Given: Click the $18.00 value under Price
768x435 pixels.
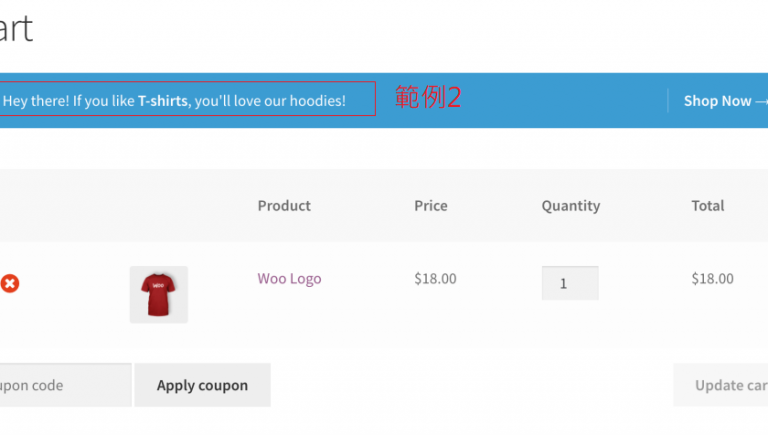Looking at the screenshot, I should point(435,279).
